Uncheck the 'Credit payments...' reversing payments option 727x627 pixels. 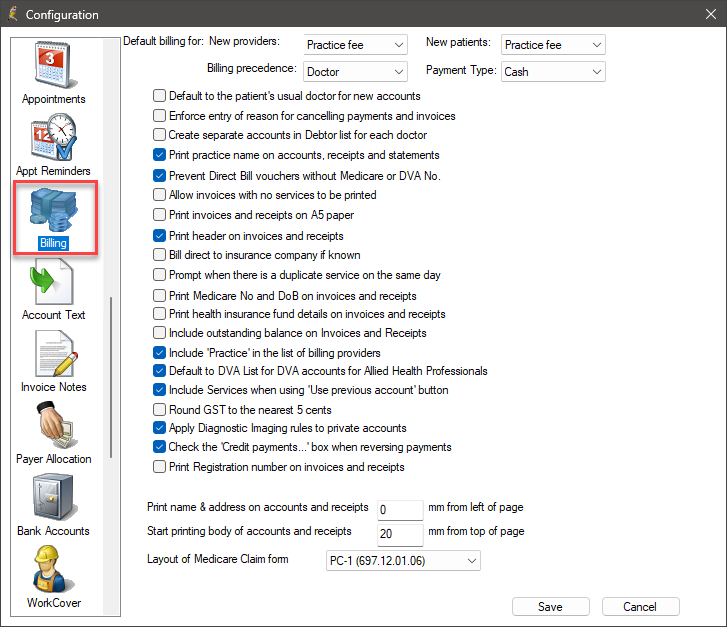pos(159,447)
